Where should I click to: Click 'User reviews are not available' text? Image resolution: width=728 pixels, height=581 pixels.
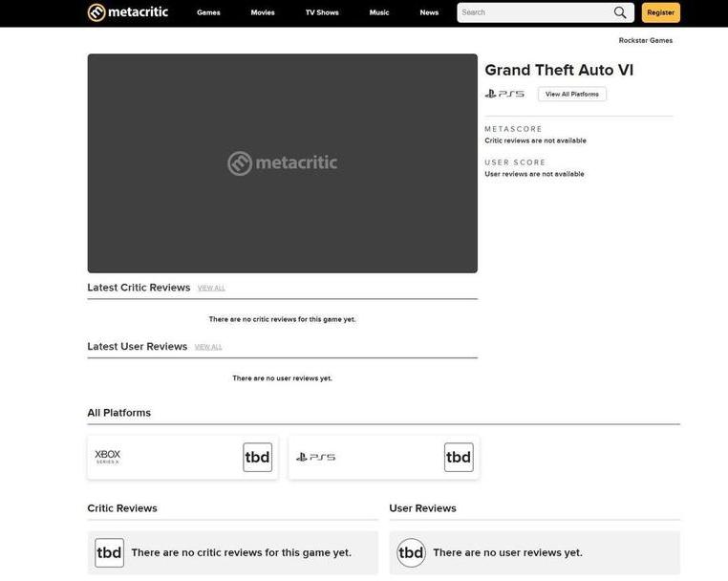pyautogui.click(x=534, y=174)
